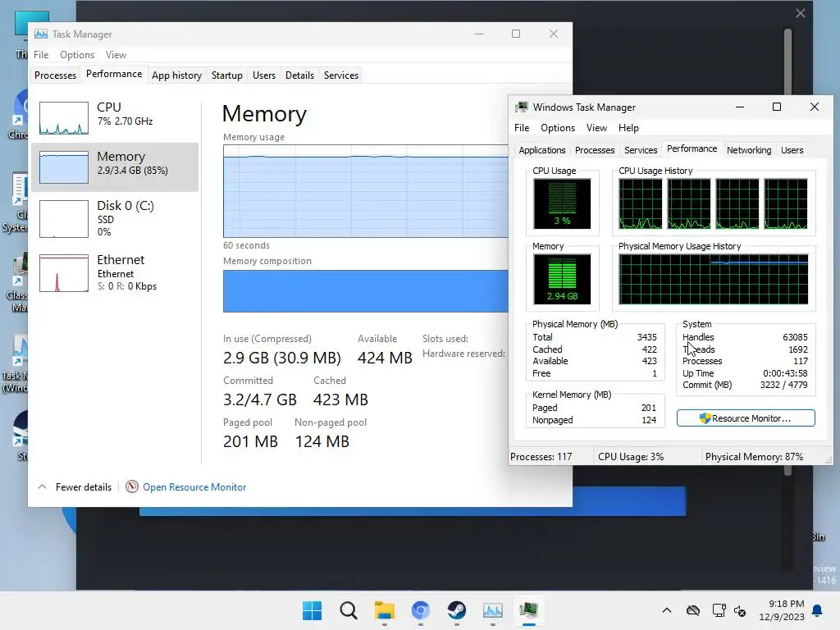Open Search from the taskbar
The image size is (840, 630).
point(348,610)
